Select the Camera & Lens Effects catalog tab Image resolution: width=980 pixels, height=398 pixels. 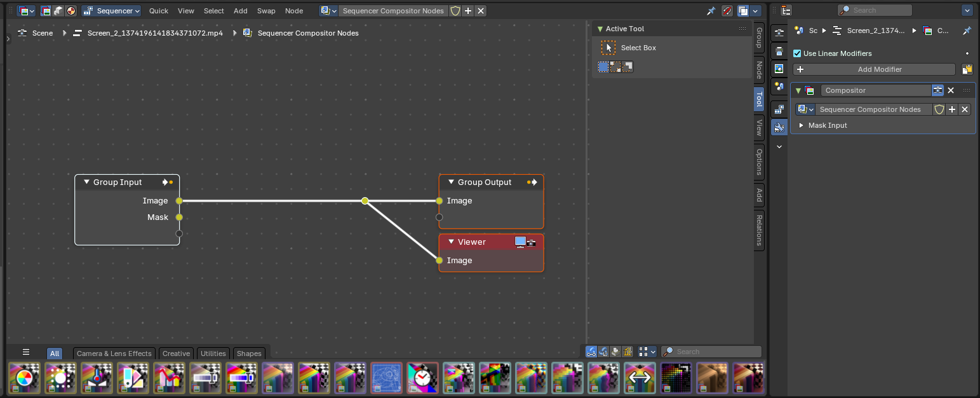(x=114, y=353)
